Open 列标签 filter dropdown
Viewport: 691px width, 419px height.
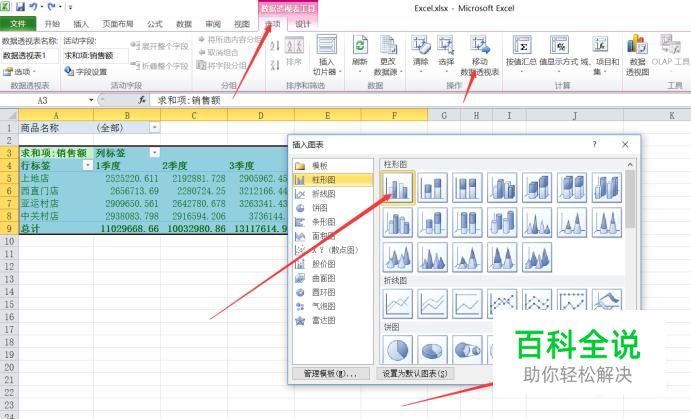click(x=155, y=153)
